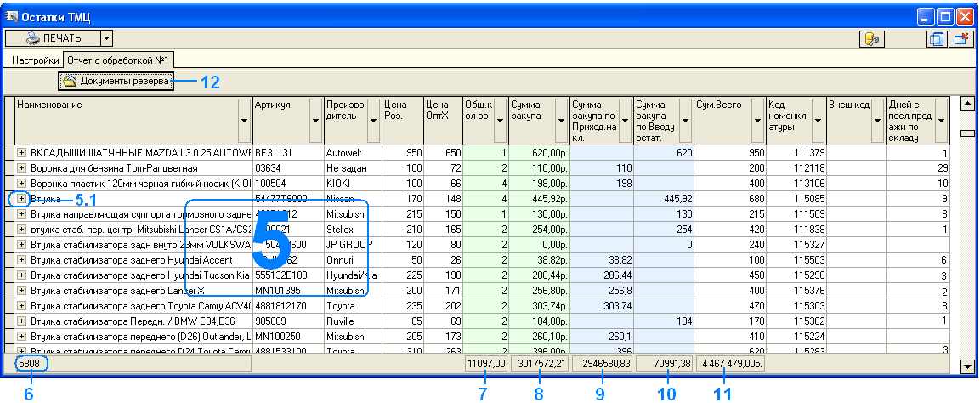980x403 pixels.
Task: Select article cell 03634
Action: pyautogui.click(x=288, y=168)
